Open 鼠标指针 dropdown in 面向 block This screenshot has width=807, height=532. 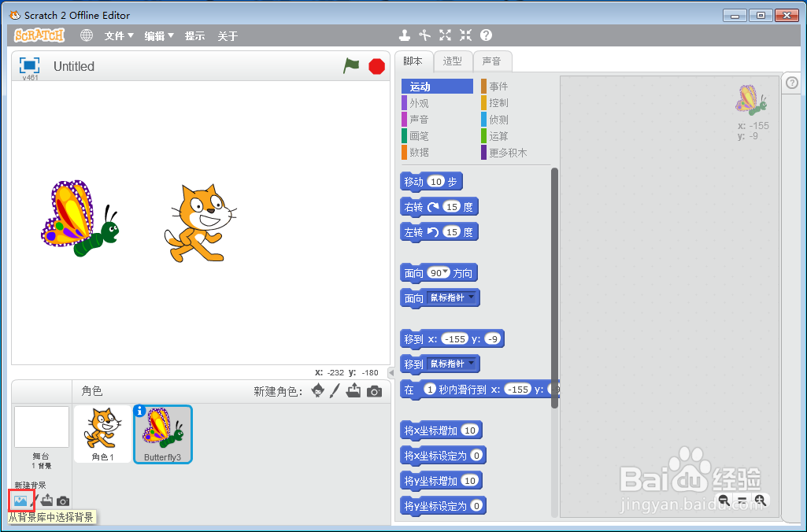453,297
